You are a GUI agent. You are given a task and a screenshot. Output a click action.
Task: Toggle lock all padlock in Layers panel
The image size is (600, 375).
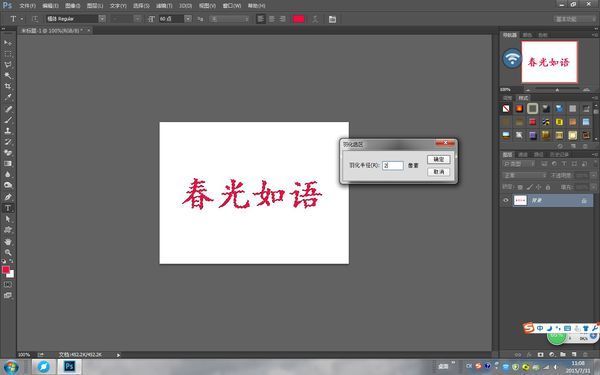[548, 187]
